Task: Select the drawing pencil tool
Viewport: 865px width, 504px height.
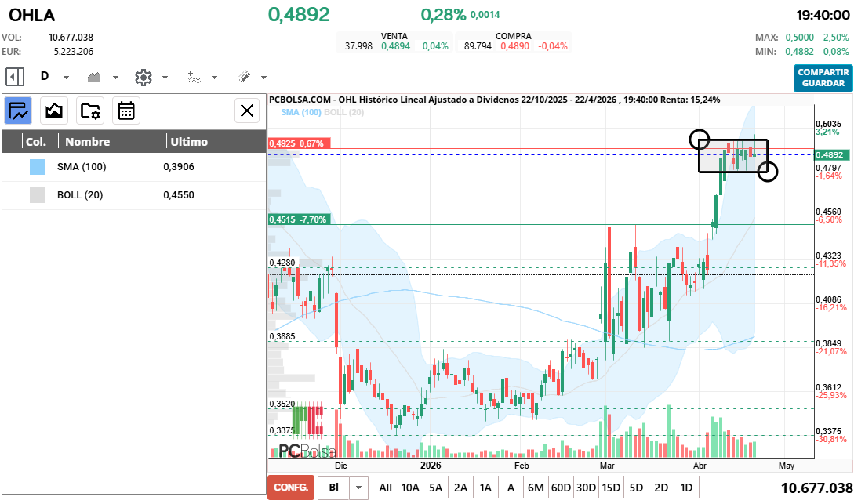Action: coord(245,77)
